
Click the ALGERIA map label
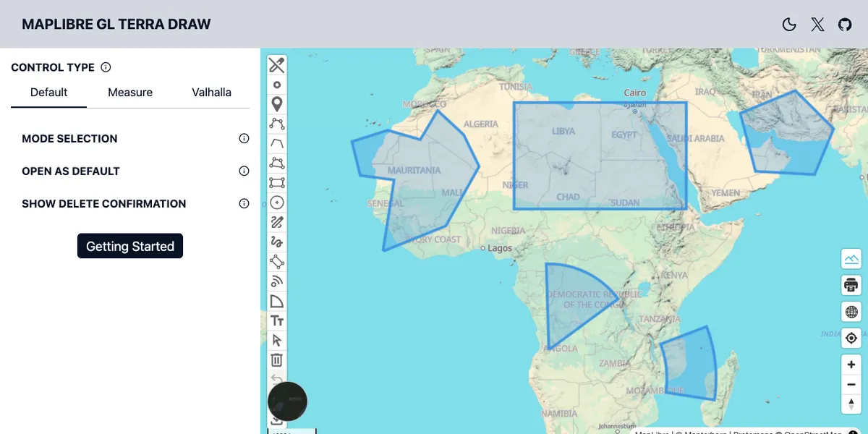481,124
